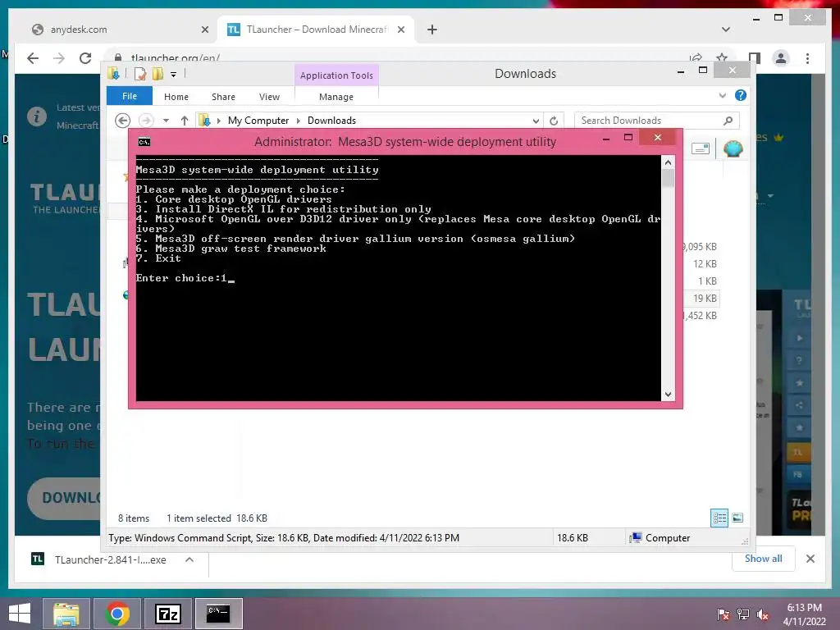Click the info icon on TLauncher page

tap(37, 116)
